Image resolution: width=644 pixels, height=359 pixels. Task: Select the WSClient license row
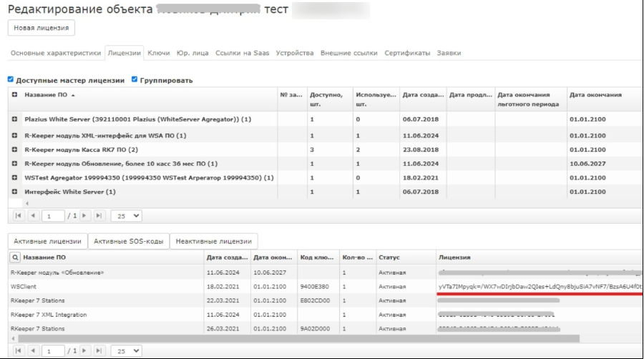pyautogui.click(x=324, y=286)
